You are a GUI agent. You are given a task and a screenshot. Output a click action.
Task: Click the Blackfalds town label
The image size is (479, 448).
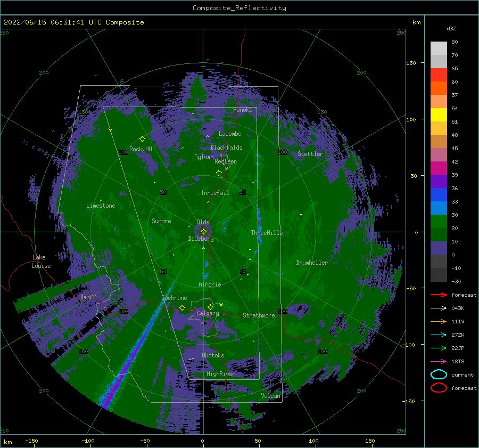[x=226, y=148]
